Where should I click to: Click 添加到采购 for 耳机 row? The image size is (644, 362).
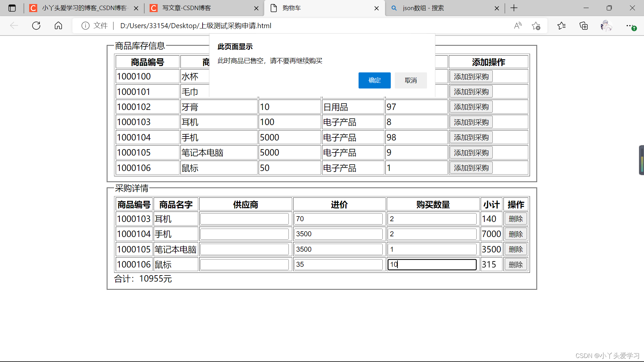471,122
